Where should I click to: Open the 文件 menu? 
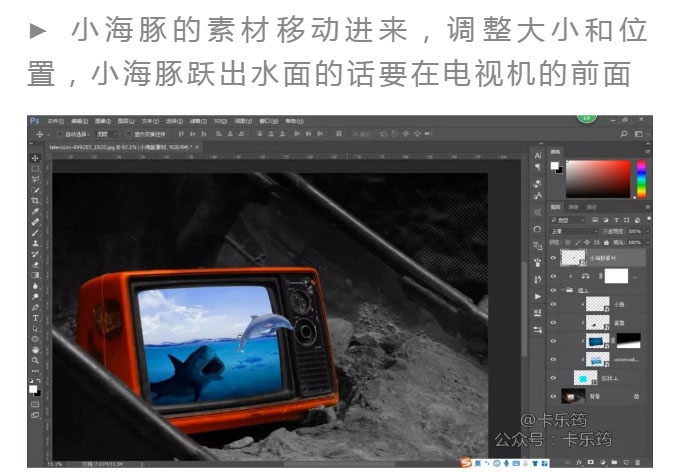[56, 121]
